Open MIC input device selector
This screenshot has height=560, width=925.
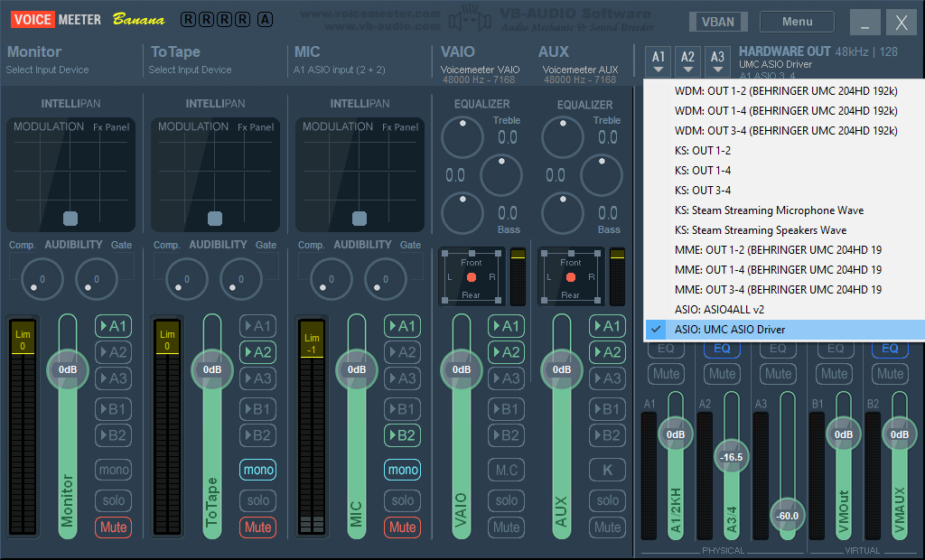(x=340, y=70)
